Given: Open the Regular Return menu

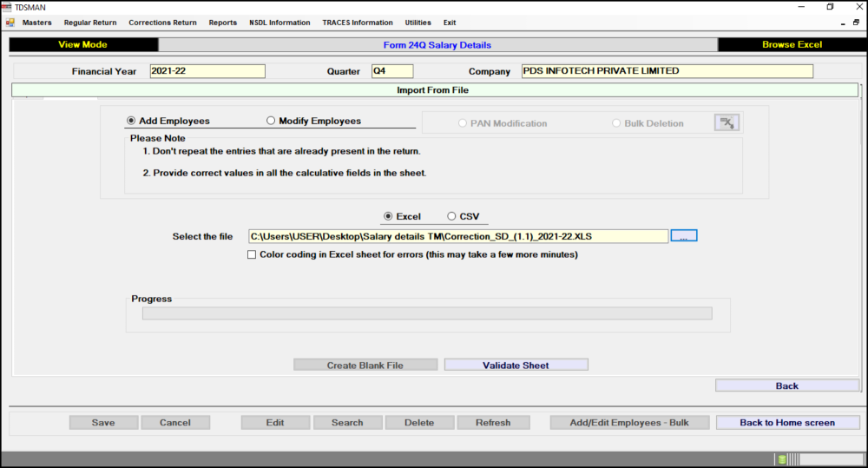Looking at the screenshot, I should 90,23.
